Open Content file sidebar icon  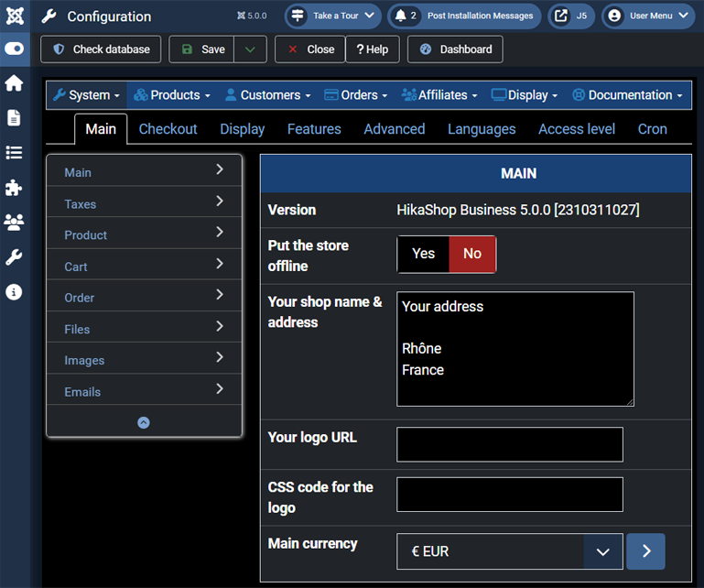coord(14,117)
